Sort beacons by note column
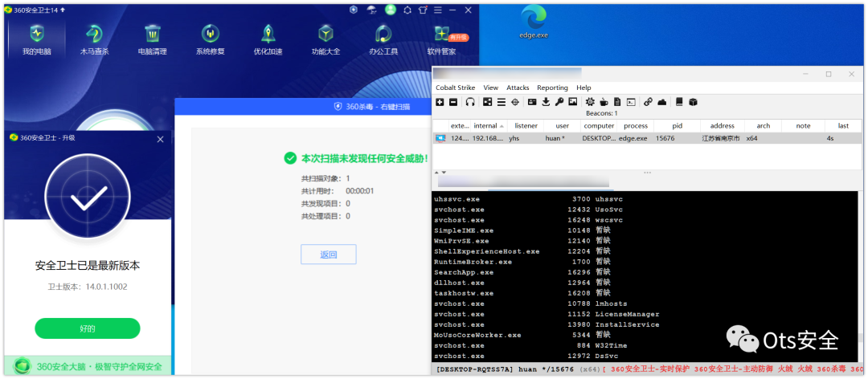The height and width of the screenshot is (379, 868). pyautogui.click(x=803, y=125)
